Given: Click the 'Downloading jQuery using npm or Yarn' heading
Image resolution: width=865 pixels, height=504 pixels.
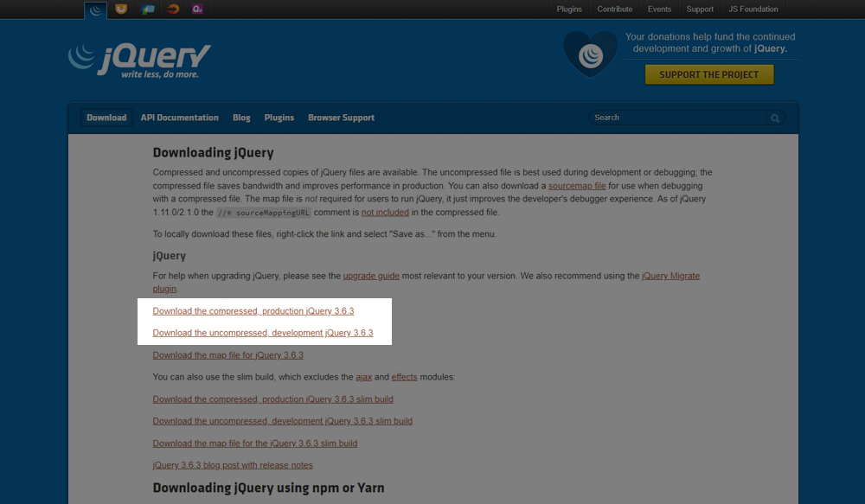Looking at the screenshot, I should point(268,488).
